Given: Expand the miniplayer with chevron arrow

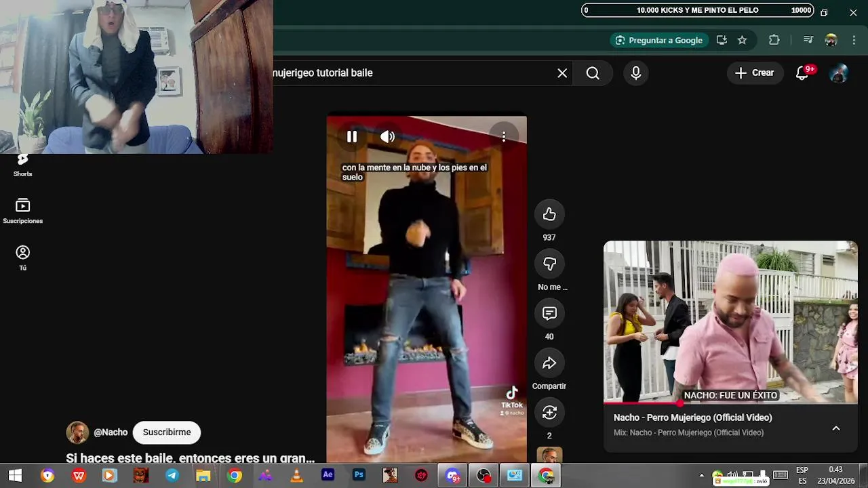Looking at the screenshot, I should click(x=836, y=428).
